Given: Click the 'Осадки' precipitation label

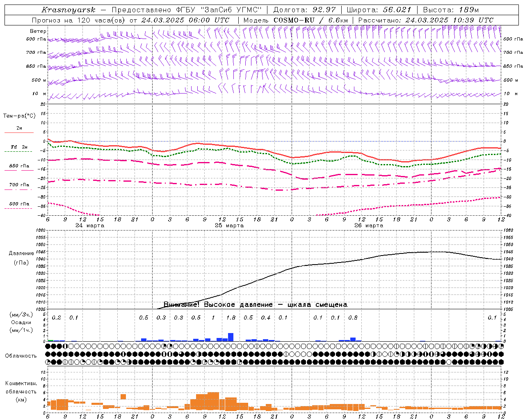Looking at the screenshot, I should (21, 322).
